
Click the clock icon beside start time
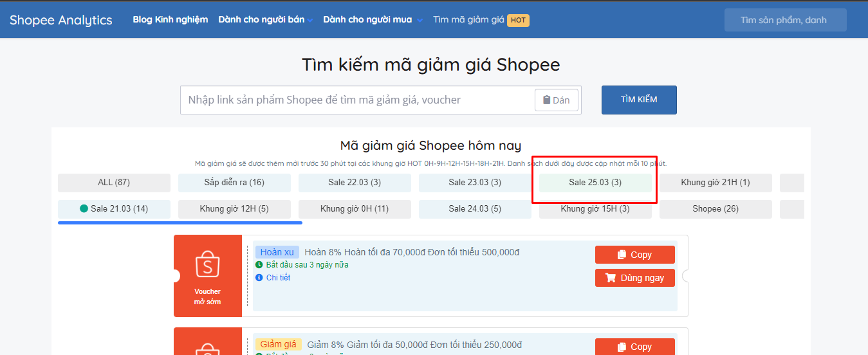(259, 265)
